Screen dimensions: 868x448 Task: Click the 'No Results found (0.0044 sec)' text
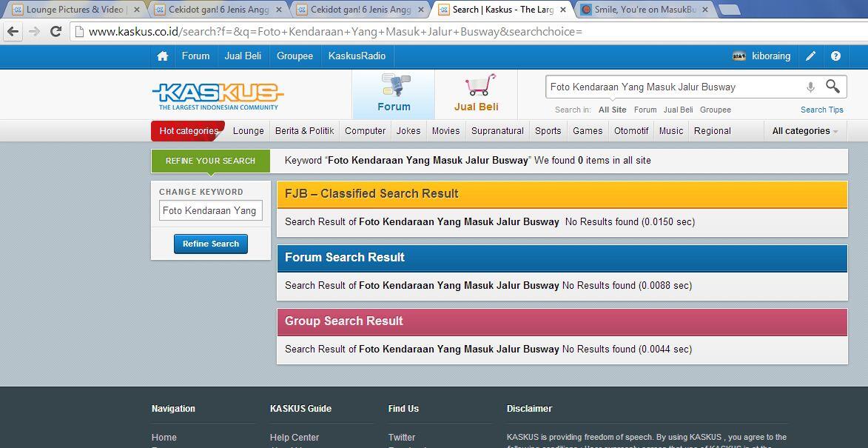pos(627,349)
